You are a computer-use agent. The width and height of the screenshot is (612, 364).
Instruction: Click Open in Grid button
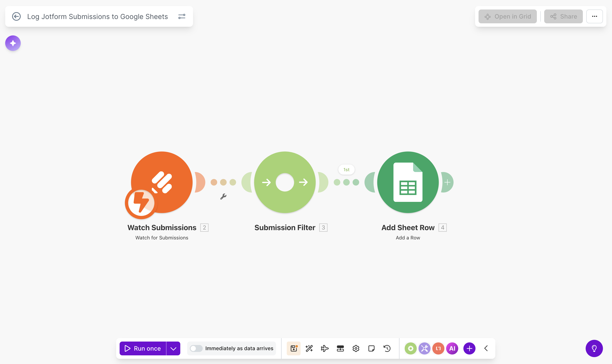[x=507, y=16]
